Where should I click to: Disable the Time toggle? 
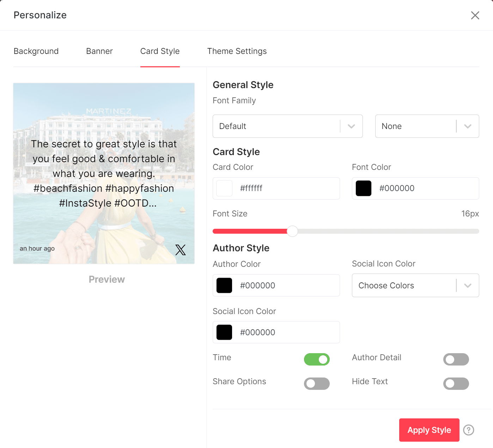(x=317, y=360)
